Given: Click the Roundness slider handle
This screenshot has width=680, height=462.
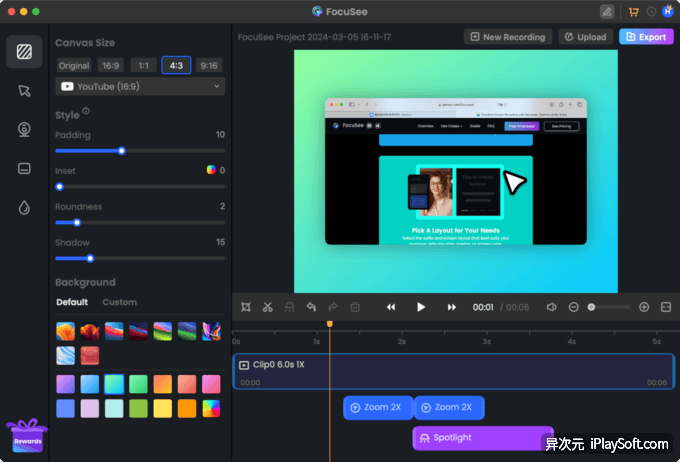Looking at the screenshot, I should click(x=77, y=223).
